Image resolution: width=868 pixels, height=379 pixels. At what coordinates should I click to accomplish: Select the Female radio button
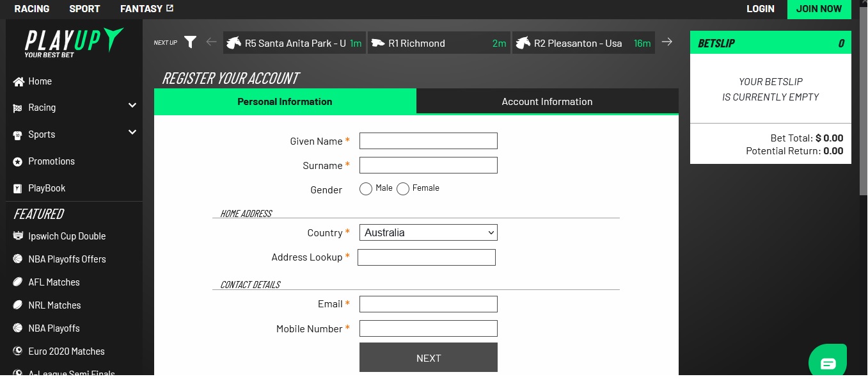[x=403, y=189]
